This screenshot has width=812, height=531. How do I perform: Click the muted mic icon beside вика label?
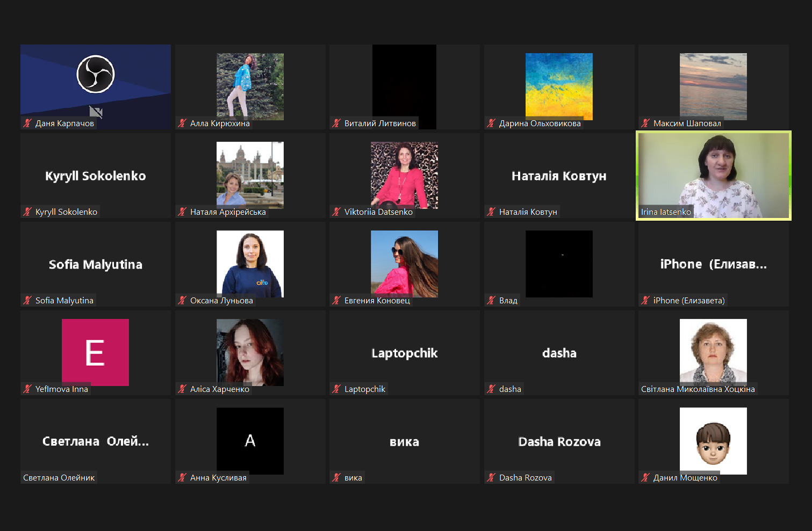pyautogui.click(x=336, y=477)
